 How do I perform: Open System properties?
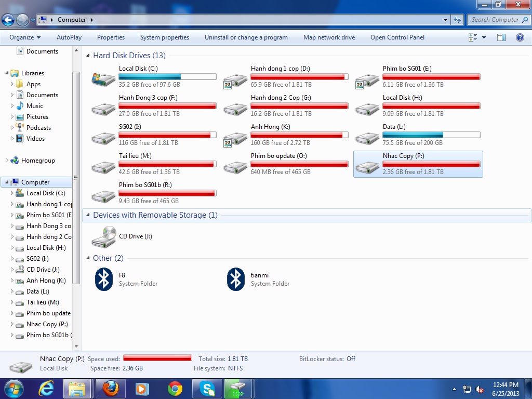(165, 37)
